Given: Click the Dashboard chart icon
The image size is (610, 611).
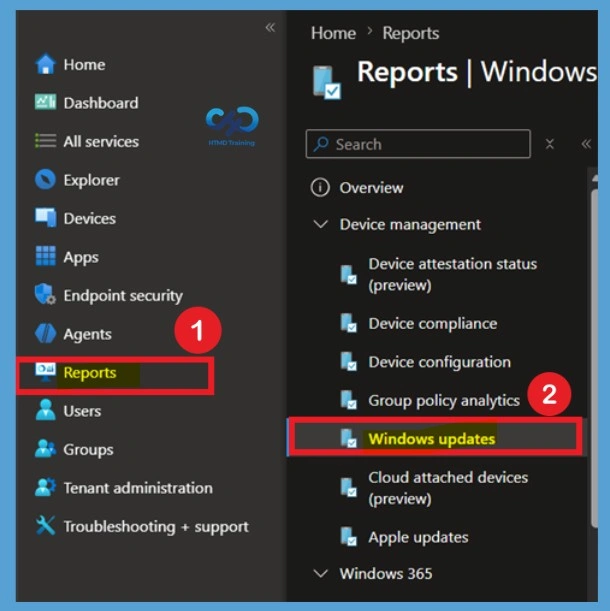Looking at the screenshot, I should click(45, 102).
